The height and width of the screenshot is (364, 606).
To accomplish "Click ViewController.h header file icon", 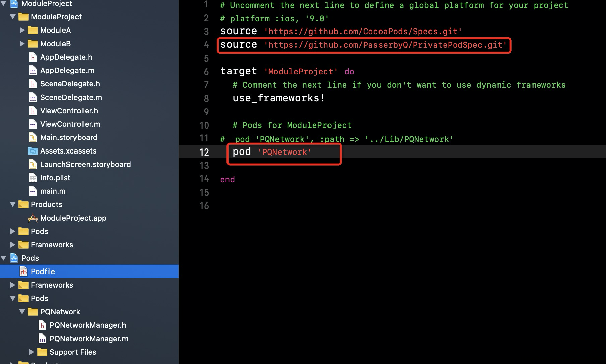I will click(33, 111).
